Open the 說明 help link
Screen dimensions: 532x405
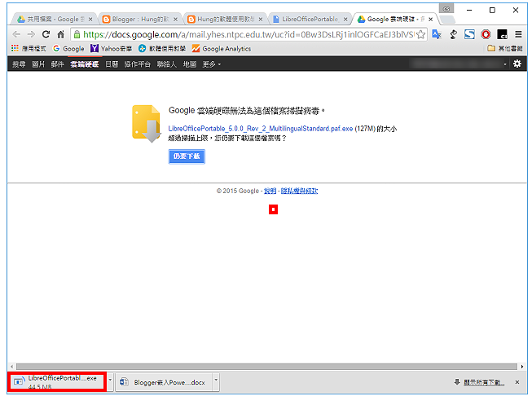[270, 191]
